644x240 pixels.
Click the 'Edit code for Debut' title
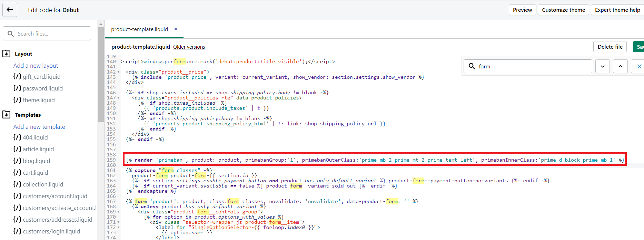53,10
